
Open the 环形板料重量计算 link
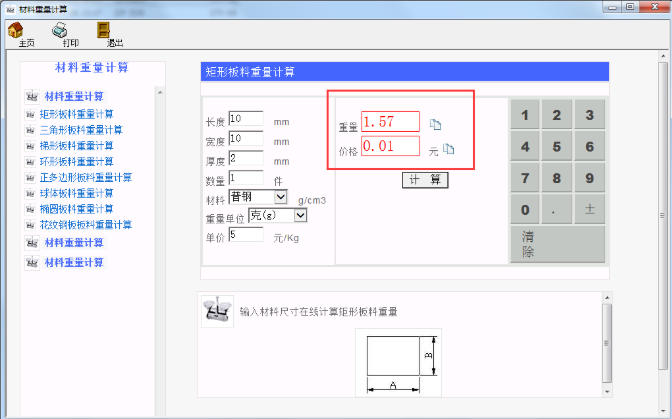pyautogui.click(x=77, y=162)
